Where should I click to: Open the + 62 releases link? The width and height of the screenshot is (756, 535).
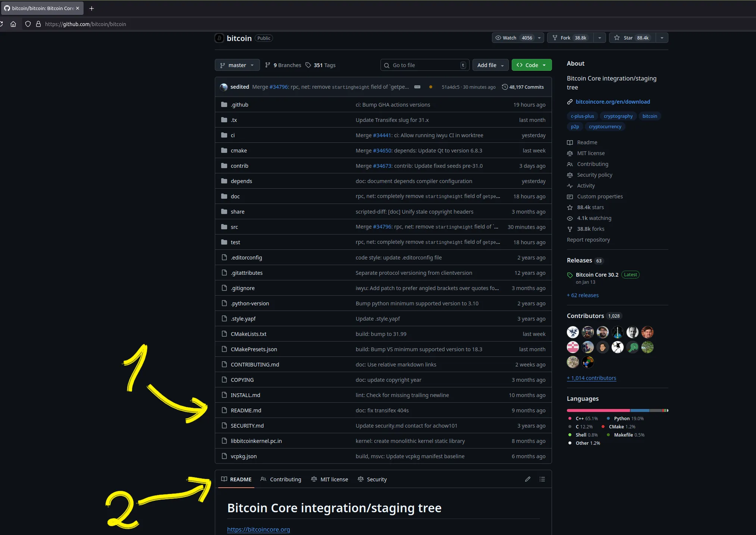[583, 295]
